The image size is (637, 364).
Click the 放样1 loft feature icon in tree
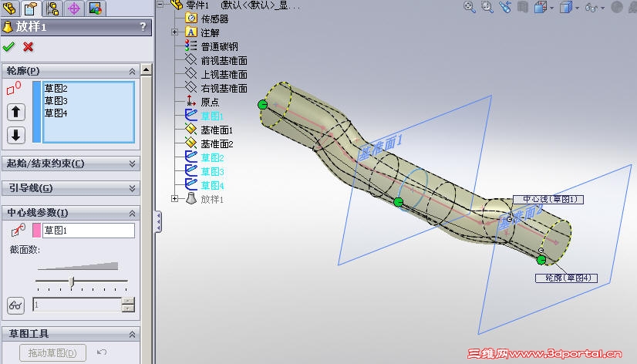(191, 199)
